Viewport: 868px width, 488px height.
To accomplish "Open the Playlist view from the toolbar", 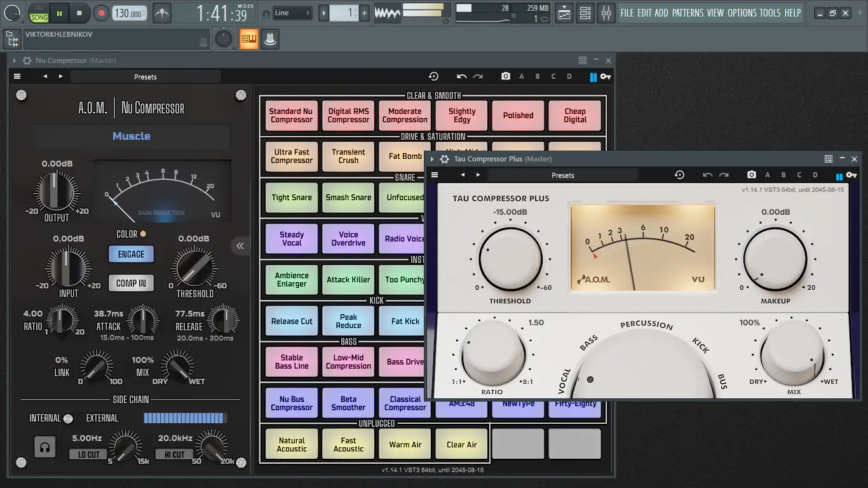I will (564, 13).
